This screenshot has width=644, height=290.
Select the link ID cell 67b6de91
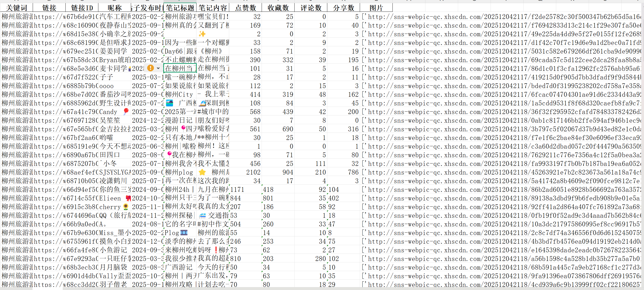click(x=82, y=17)
